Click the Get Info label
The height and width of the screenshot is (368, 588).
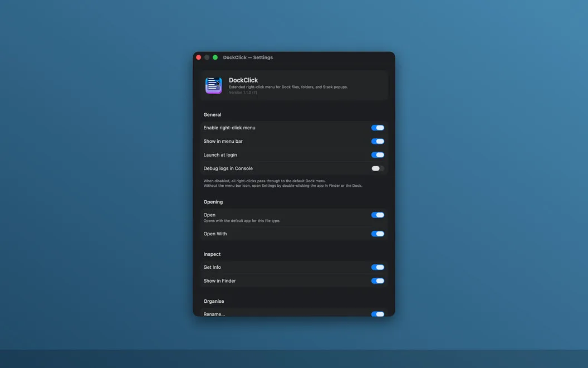point(212,267)
